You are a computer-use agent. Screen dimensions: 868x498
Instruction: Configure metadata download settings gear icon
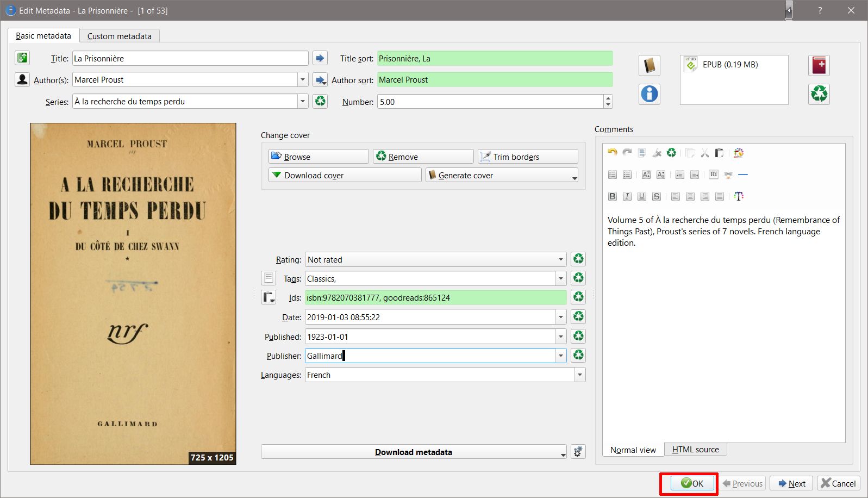pyautogui.click(x=578, y=452)
